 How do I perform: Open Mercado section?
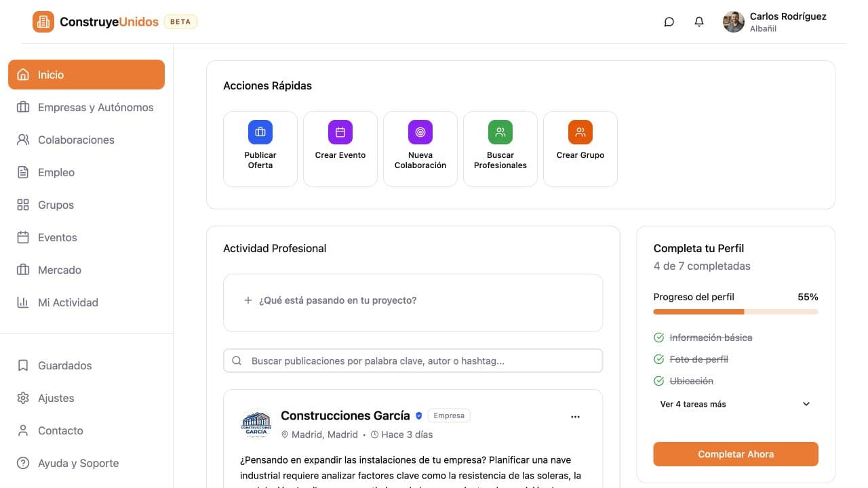tap(86, 270)
